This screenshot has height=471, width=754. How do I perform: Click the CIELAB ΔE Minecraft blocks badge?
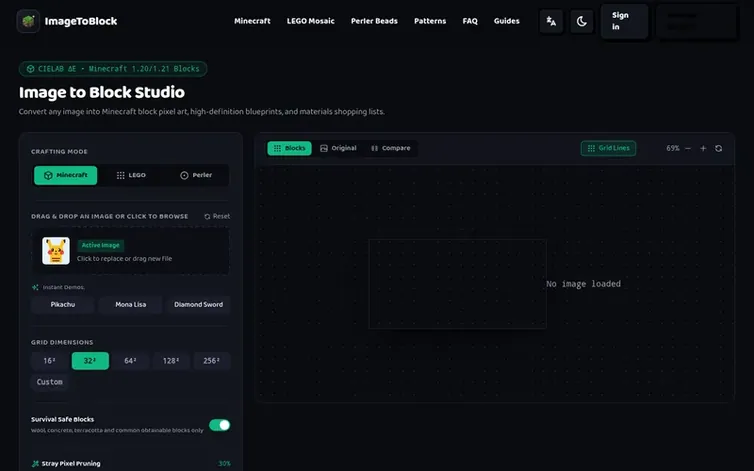(x=113, y=69)
